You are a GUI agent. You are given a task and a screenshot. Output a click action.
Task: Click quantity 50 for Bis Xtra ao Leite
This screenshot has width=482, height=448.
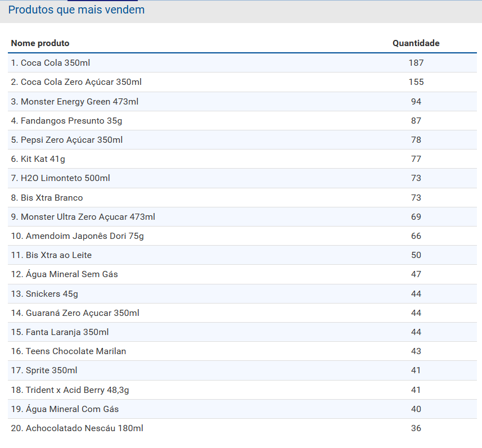coord(416,255)
